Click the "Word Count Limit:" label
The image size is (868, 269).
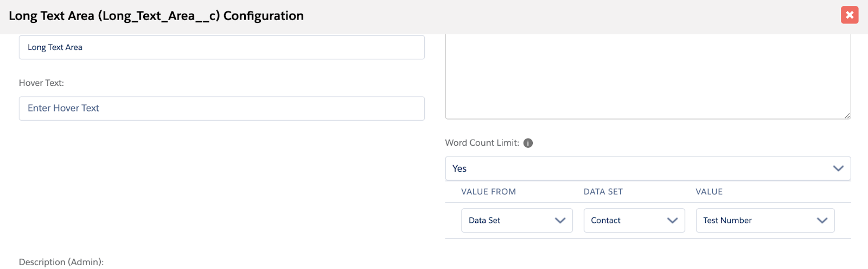pos(482,143)
